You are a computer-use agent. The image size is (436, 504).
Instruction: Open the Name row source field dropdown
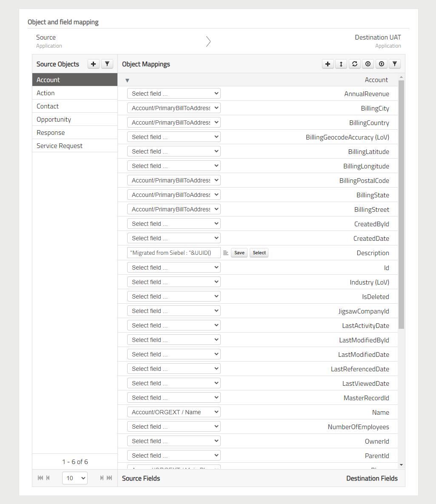pos(174,412)
